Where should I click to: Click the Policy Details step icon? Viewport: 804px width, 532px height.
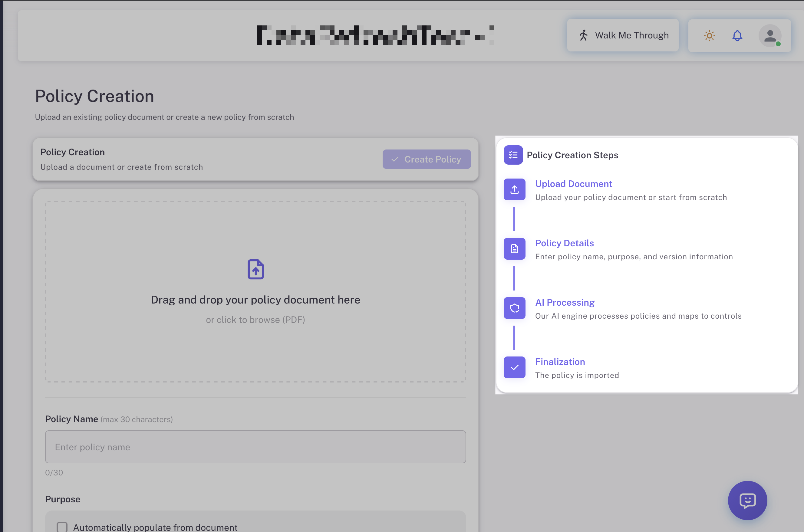click(514, 249)
